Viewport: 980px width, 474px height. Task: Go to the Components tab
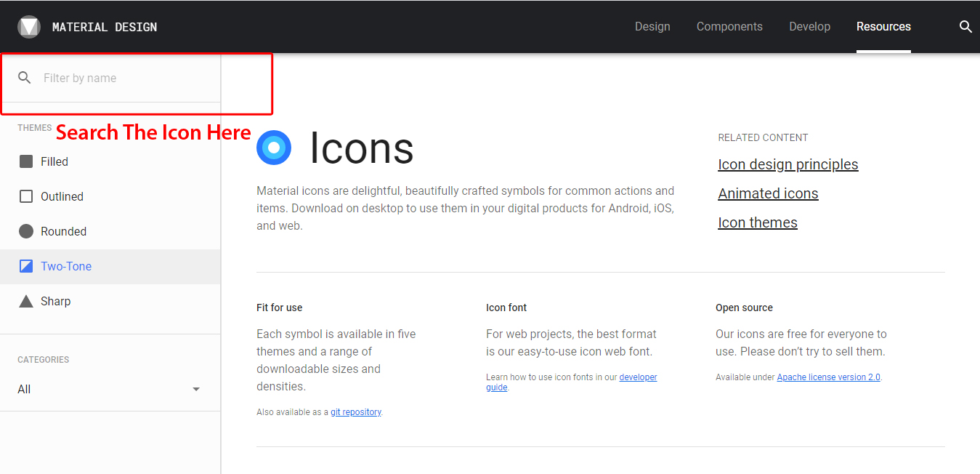pos(729,27)
